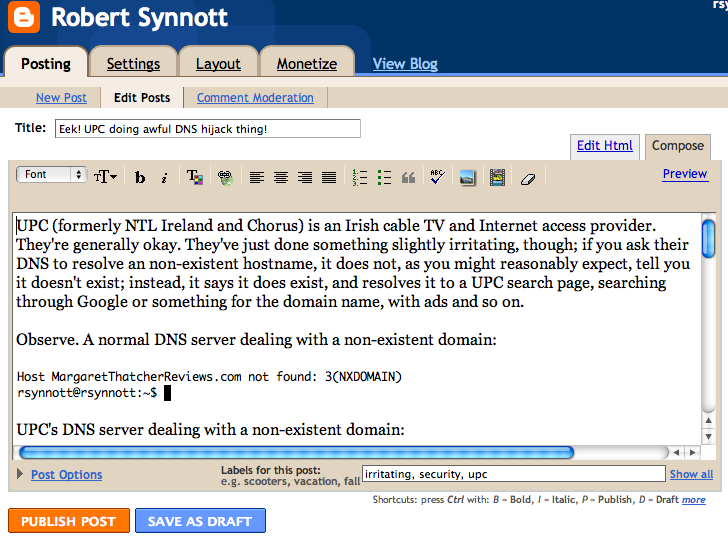Click the PUBLISH POST button
728x554 pixels.
[x=69, y=521]
